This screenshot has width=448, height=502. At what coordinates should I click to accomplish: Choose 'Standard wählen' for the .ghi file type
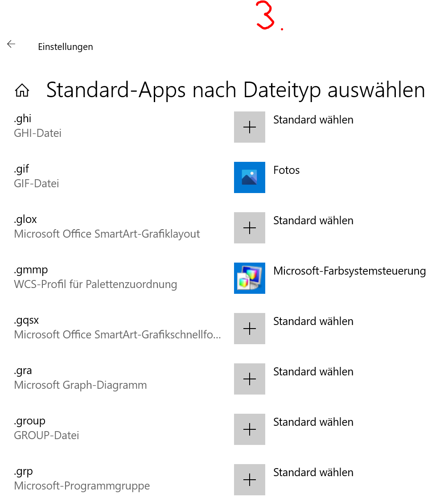[313, 120]
